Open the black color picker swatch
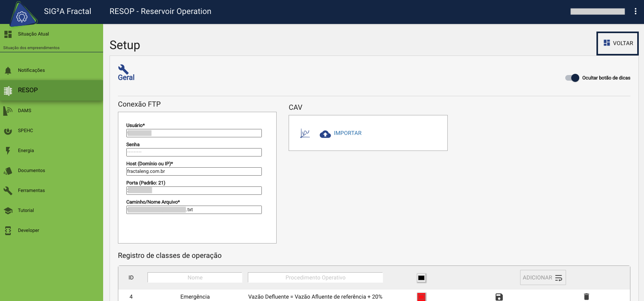The height and width of the screenshot is (301, 644). (x=421, y=278)
